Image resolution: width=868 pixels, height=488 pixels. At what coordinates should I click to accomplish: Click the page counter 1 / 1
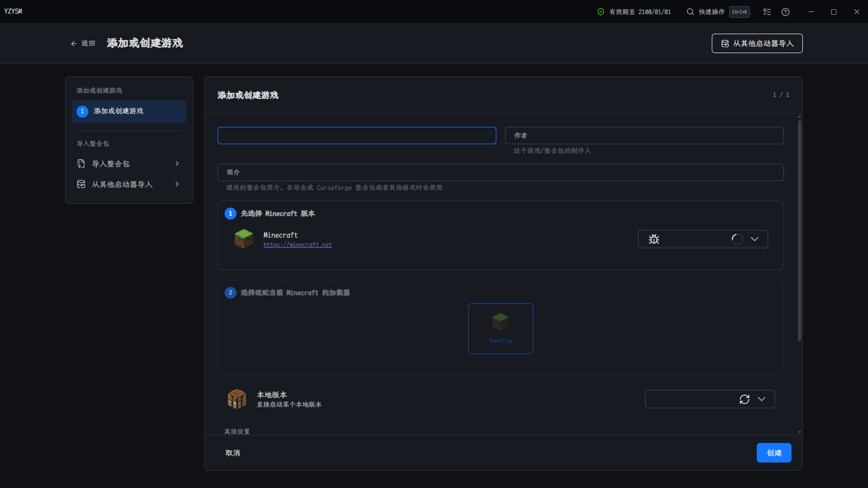tap(781, 95)
